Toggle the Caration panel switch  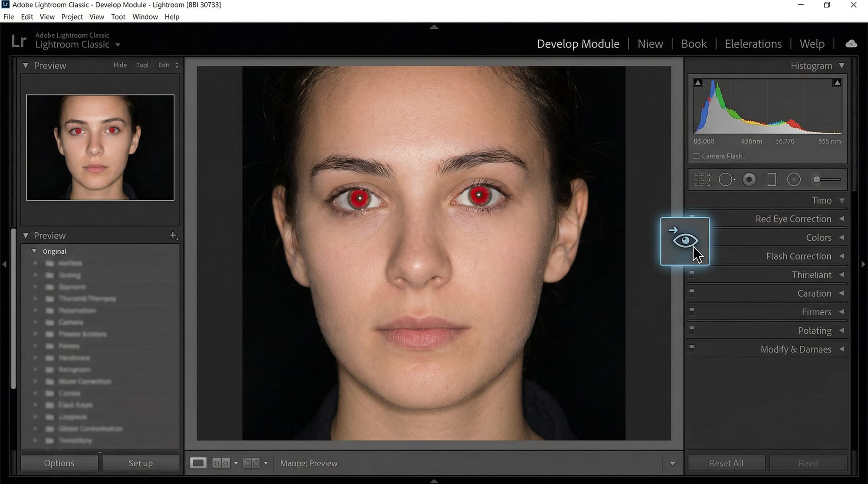pyautogui.click(x=692, y=293)
